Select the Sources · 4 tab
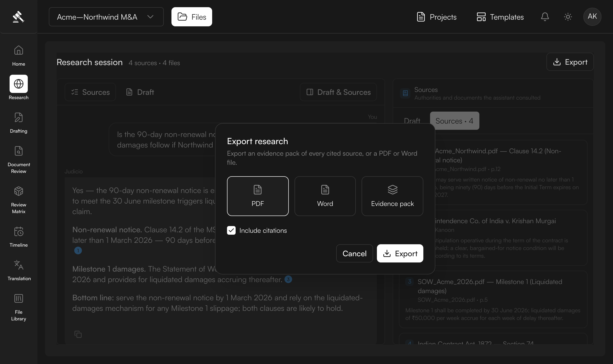 coord(454,121)
